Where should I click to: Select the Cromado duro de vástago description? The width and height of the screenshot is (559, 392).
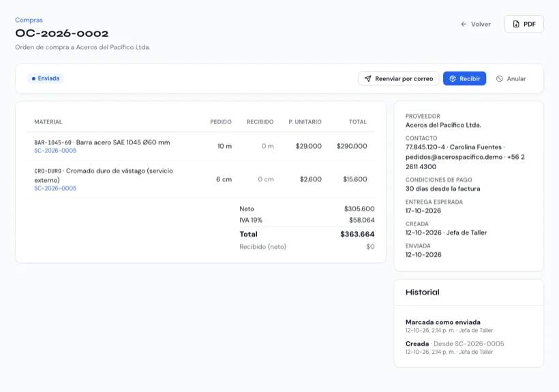pyautogui.click(x=104, y=175)
